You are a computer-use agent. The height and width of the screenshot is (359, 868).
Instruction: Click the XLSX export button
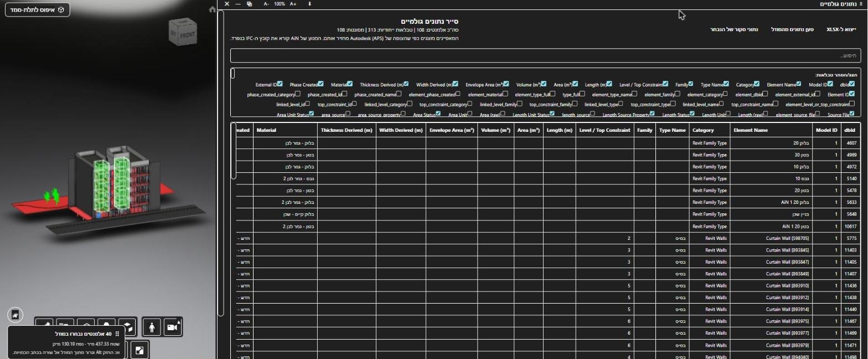(x=841, y=29)
